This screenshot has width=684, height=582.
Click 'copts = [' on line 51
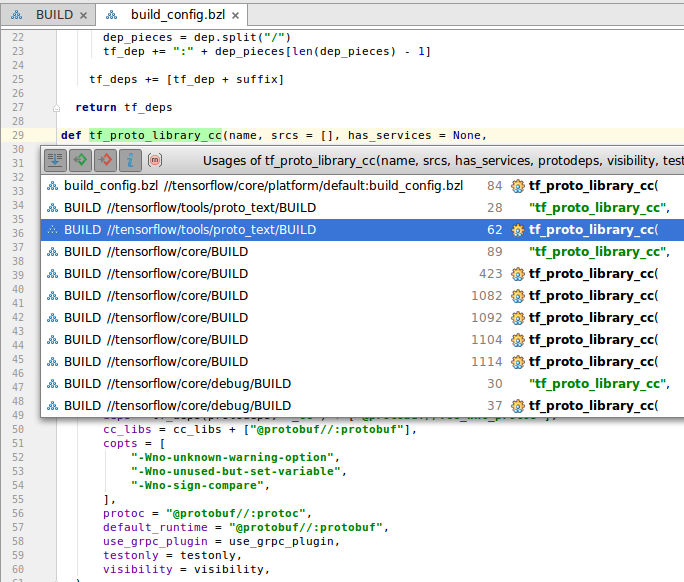click(134, 443)
